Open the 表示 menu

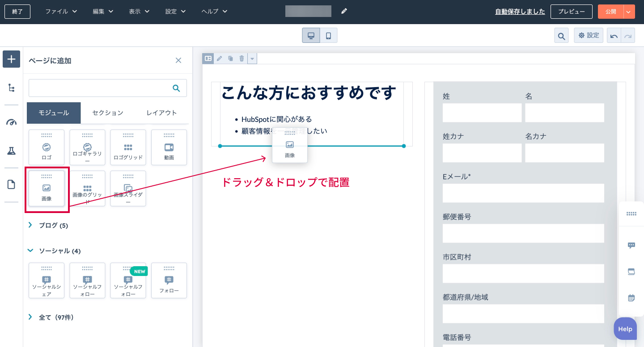139,12
